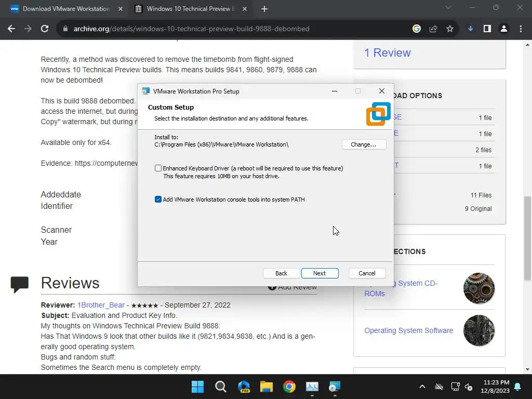Screen dimensions: 532x399
Task: Uncheck Add console tools into system PATH
Action: [158, 199]
